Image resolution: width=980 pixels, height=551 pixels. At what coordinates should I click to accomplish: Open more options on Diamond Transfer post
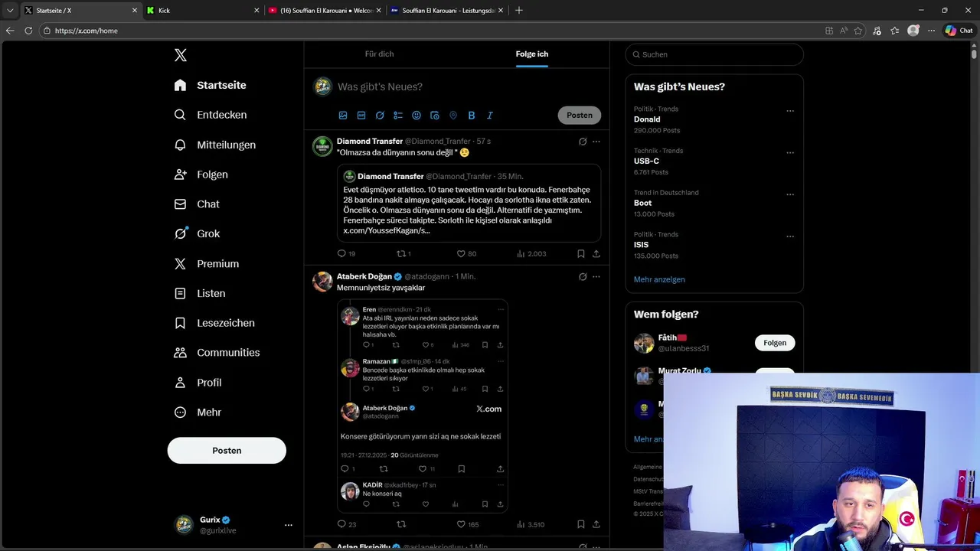pyautogui.click(x=596, y=142)
